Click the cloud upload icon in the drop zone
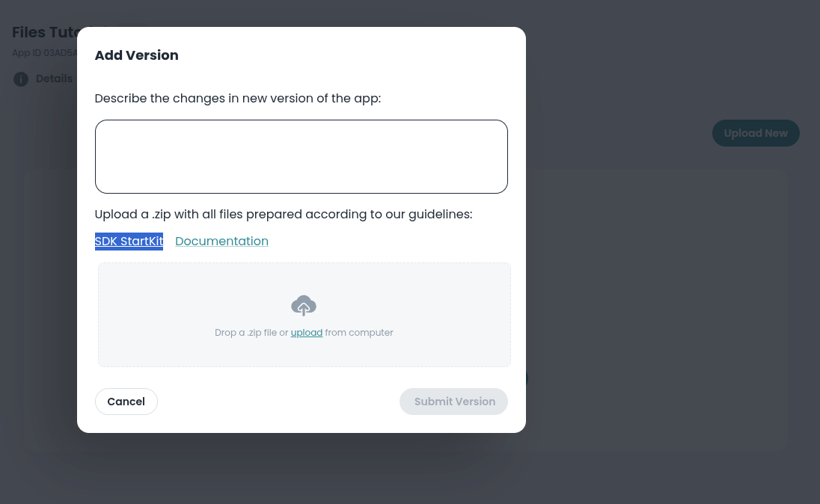Image resolution: width=820 pixels, height=504 pixels. 304,305
